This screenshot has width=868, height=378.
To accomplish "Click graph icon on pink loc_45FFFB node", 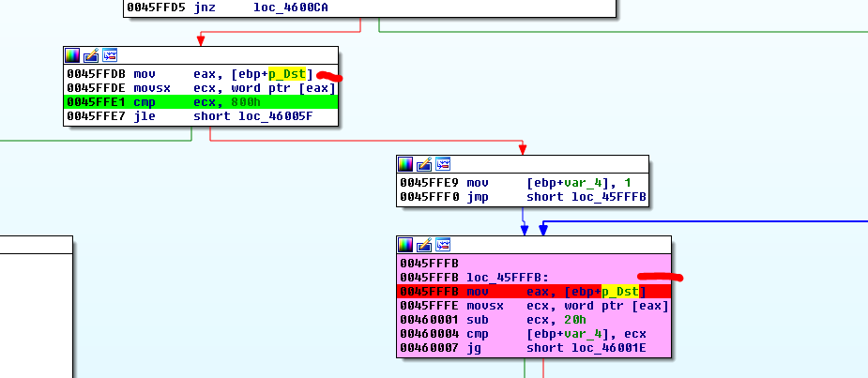I will [x=443, y=245].
